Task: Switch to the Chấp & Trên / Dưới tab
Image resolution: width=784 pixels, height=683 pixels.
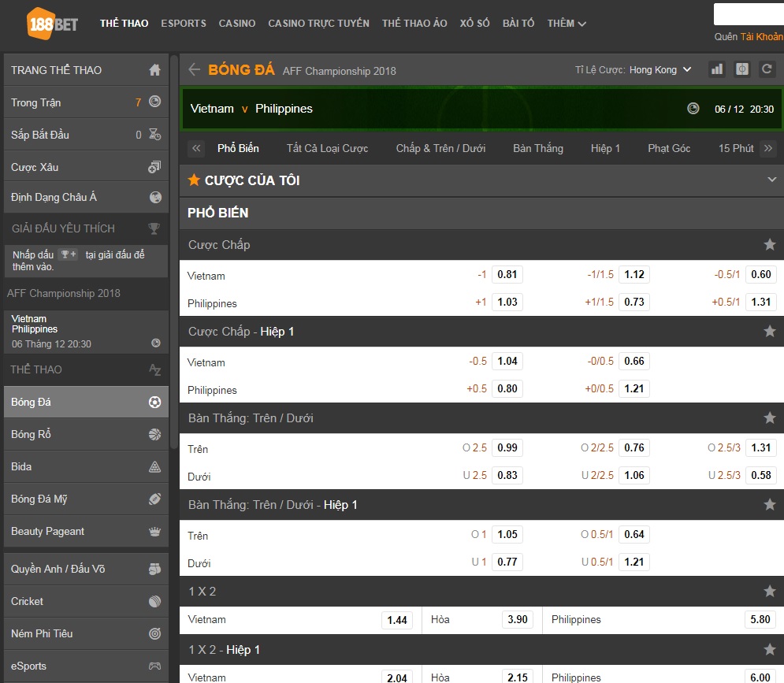Action: click(440, 149)
